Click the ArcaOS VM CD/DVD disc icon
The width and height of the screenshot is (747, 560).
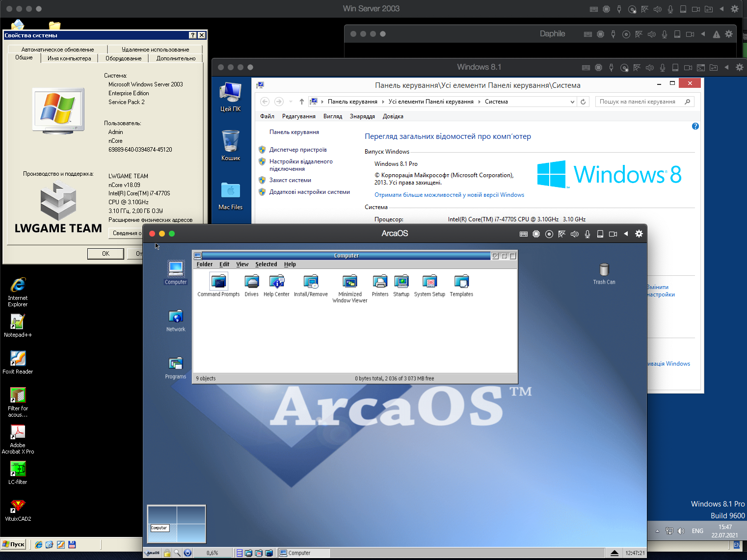click(x=549, y=234)
